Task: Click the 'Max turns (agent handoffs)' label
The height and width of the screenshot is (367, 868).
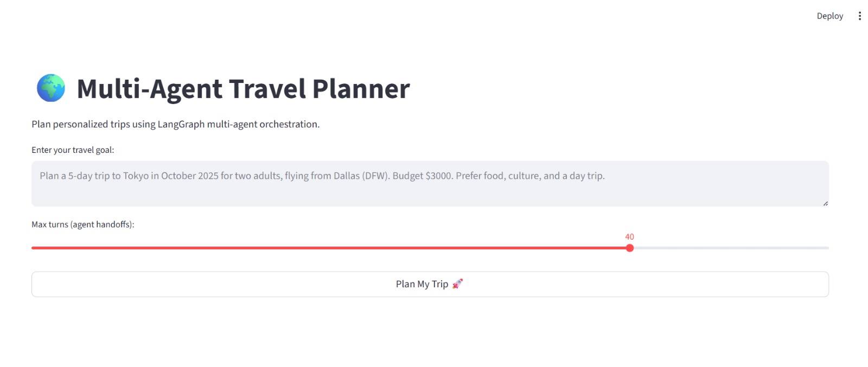Action: 82,224
